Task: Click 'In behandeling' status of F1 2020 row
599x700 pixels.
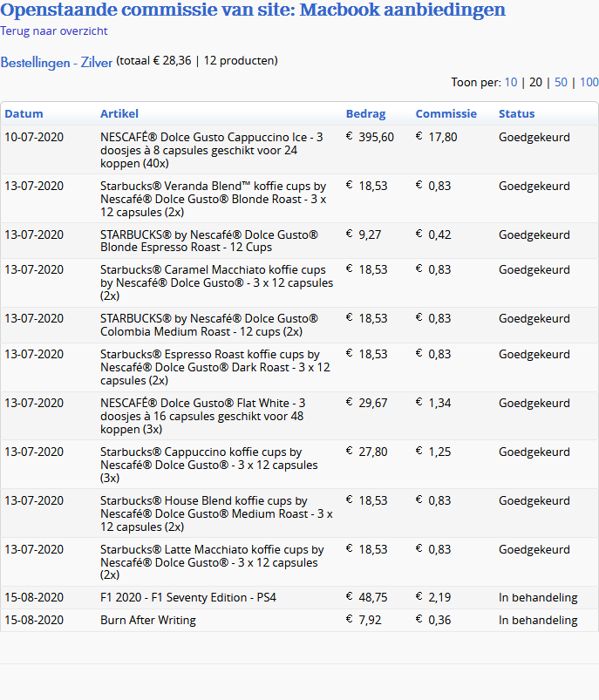Action: point(538,597)
